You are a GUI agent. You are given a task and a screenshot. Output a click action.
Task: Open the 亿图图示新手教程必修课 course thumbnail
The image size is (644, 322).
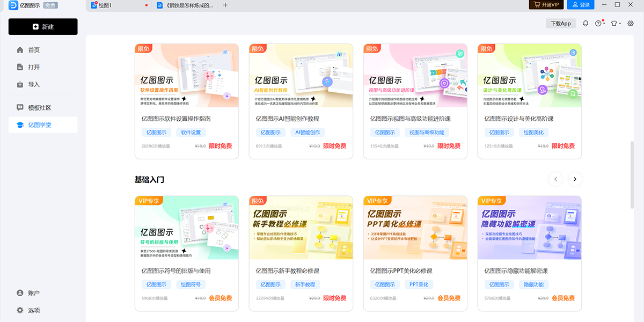point(301,228)
